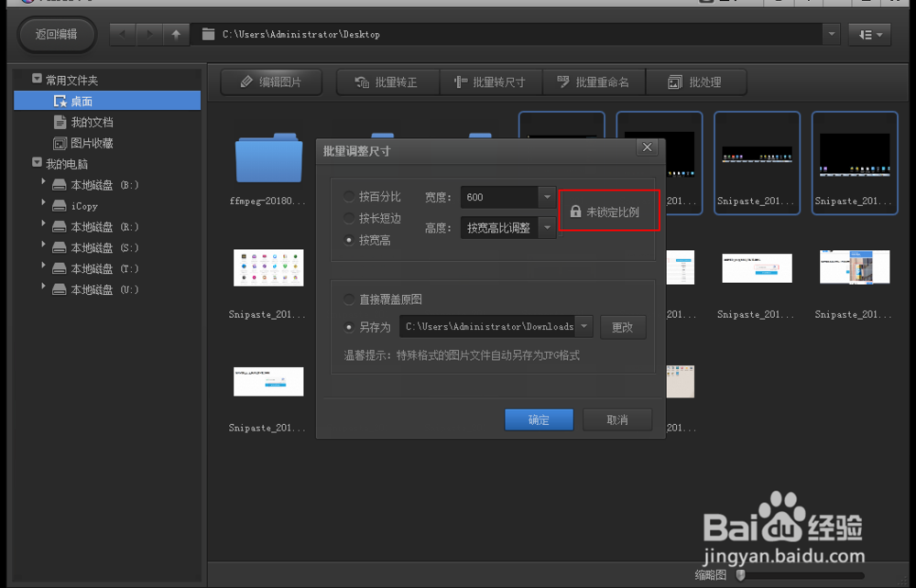Click the 宽度 input field showing 600
This screenshot has width=916, height=588.
pyautogui.click(x=499, y=197)
